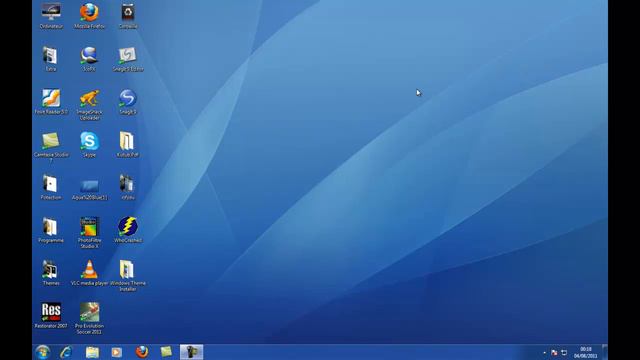Open Camtasia Studio 7 from the desktop
Viewport: 640px width, 360px height.
pyautogui.click(x=51, y=147)
